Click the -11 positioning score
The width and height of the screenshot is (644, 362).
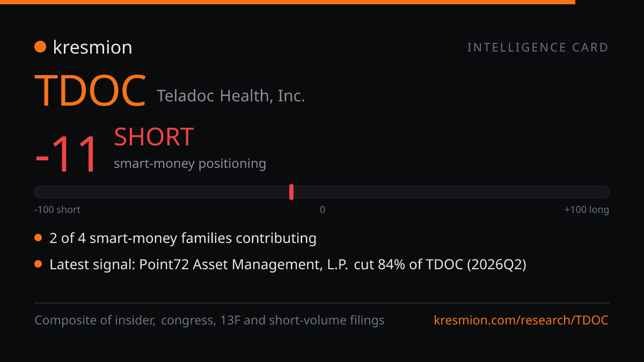point(67,154)
